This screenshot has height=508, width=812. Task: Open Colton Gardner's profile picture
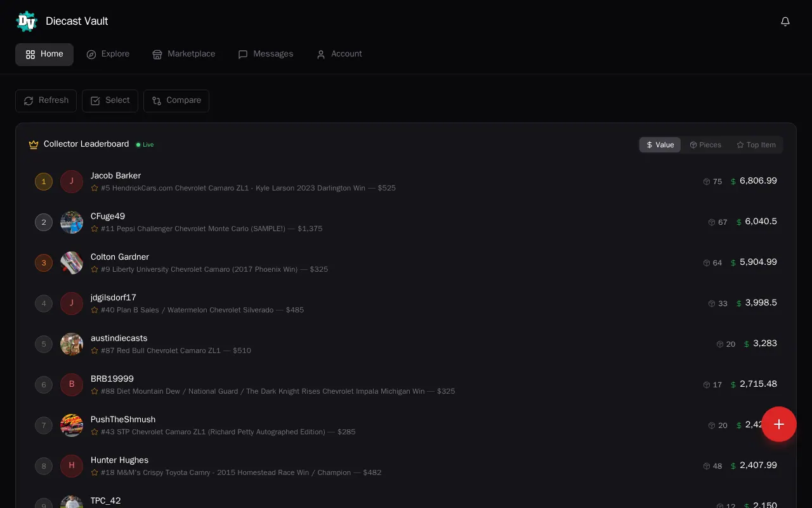(x=72, y=263)
